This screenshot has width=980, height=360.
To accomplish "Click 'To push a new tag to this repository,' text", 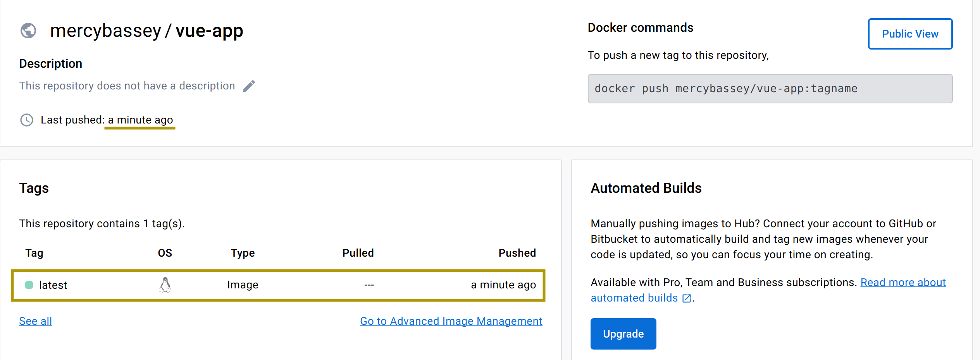I will (x=678, y=55).
